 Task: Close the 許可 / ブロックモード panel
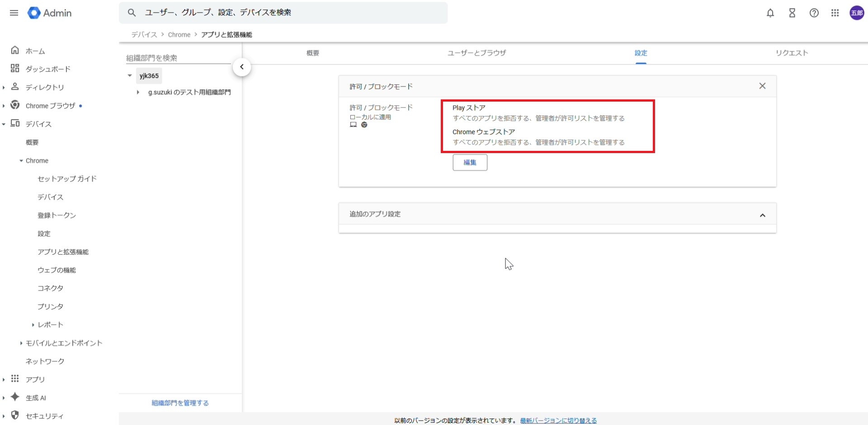click(762, 86)
